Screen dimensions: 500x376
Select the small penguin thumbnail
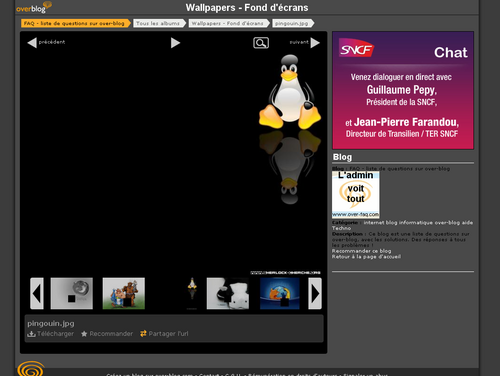coord(192,293)
